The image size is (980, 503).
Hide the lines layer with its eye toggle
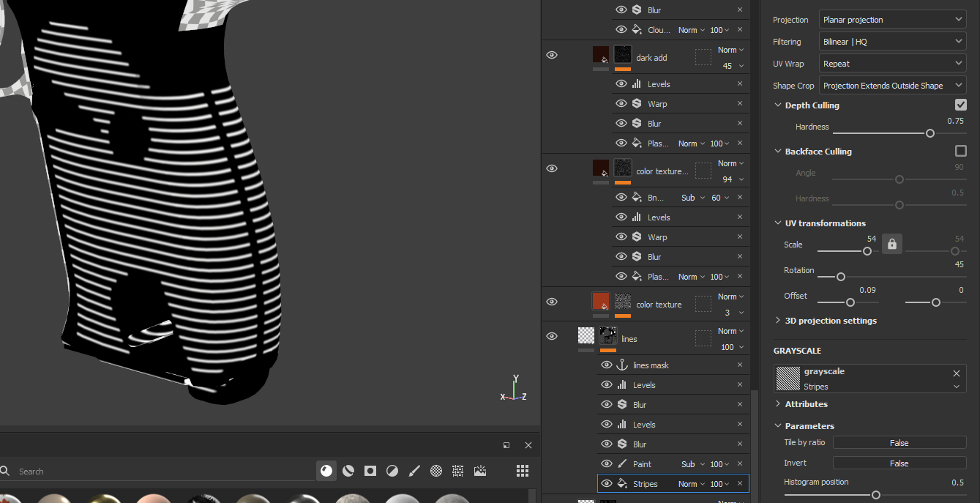[x=552, y=335]
